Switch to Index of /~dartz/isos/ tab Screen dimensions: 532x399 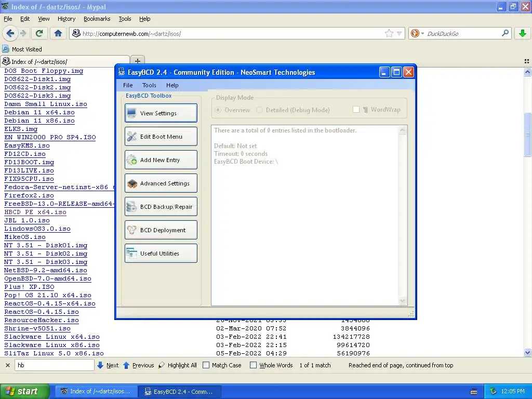pyautogui.click(x=65, y=61)
